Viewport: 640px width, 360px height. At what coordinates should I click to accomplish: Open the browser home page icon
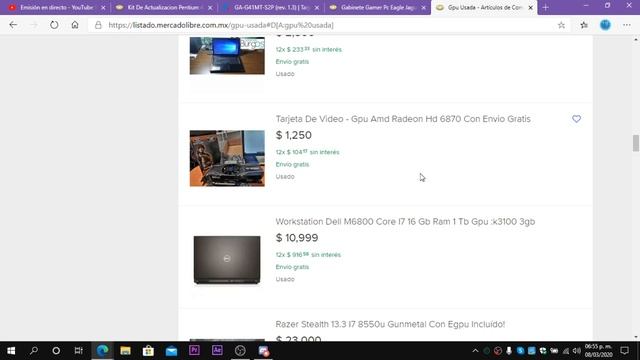[75, 25]
